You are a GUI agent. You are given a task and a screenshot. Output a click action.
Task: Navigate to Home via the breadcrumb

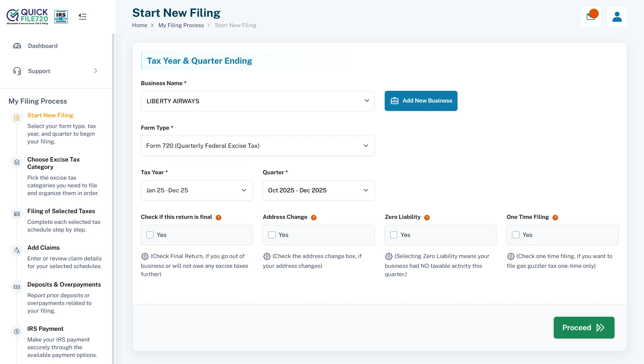pyautogui.click(x=140, y=25)
